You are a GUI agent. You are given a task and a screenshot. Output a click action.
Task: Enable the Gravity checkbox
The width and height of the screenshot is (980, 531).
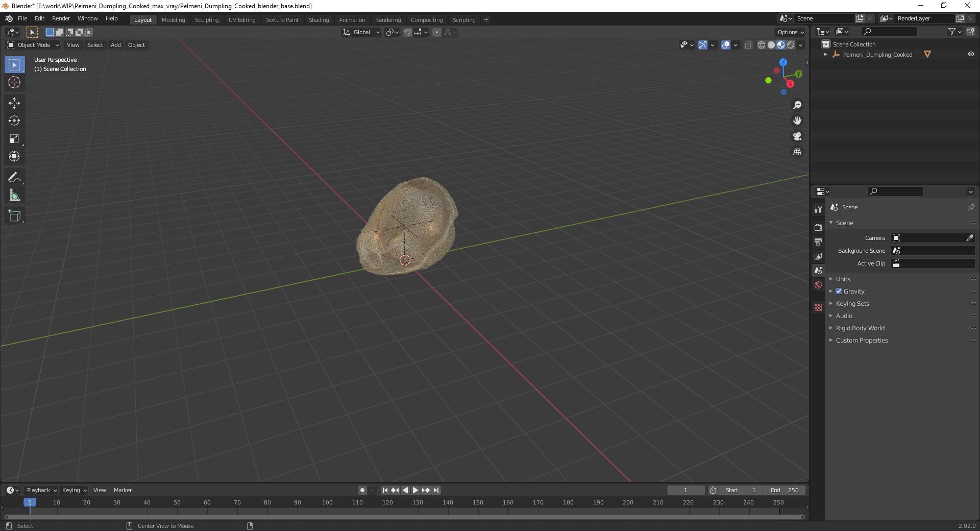point(839,291)
